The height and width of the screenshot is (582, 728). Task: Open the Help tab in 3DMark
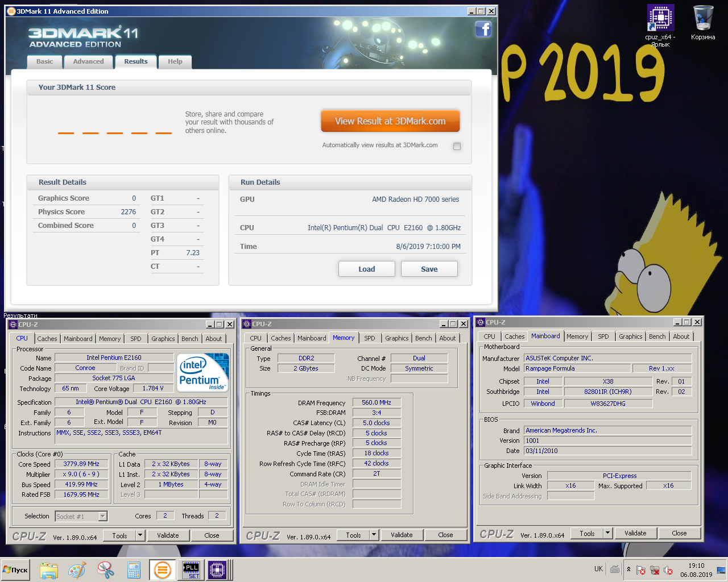pos(175,61)
